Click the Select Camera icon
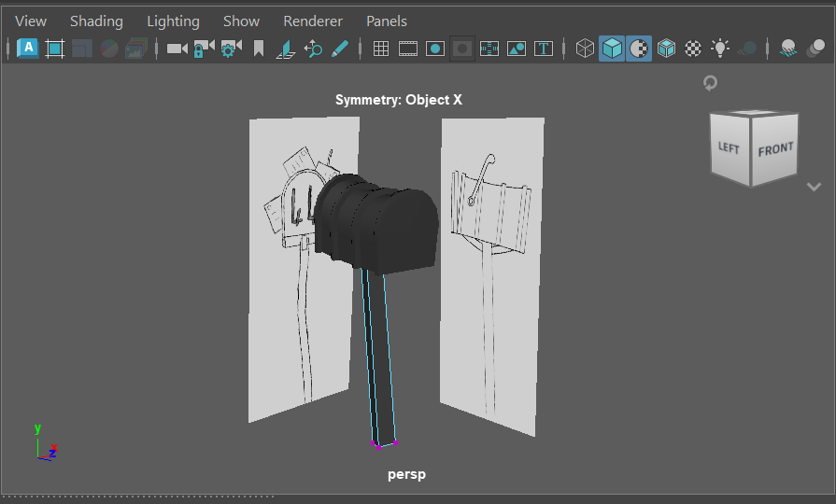The width and height of the screenshot is (836, 504). coord(177,49)
